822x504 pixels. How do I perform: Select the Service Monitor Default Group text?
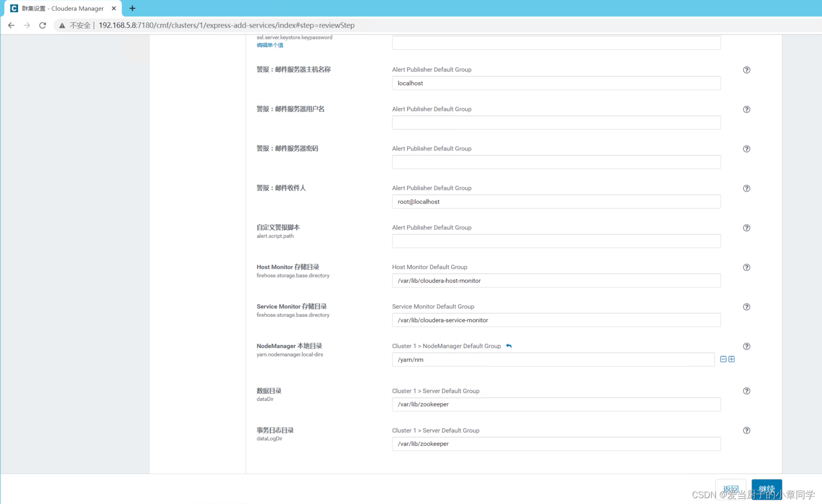click(x=433, y=307)
